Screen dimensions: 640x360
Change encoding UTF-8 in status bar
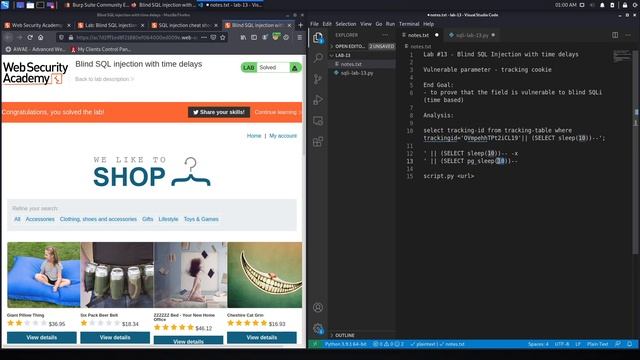coord(562,344)
